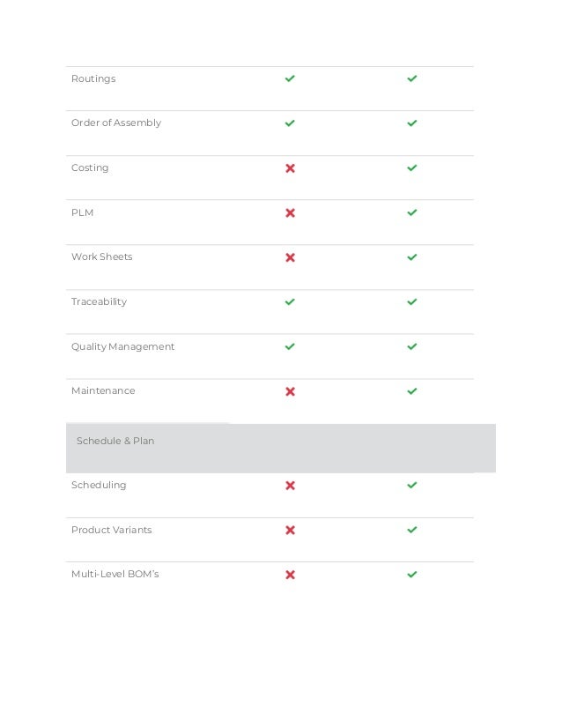
Task: Click the Schedule & Plan section header
Action: (x=115, y=441)
